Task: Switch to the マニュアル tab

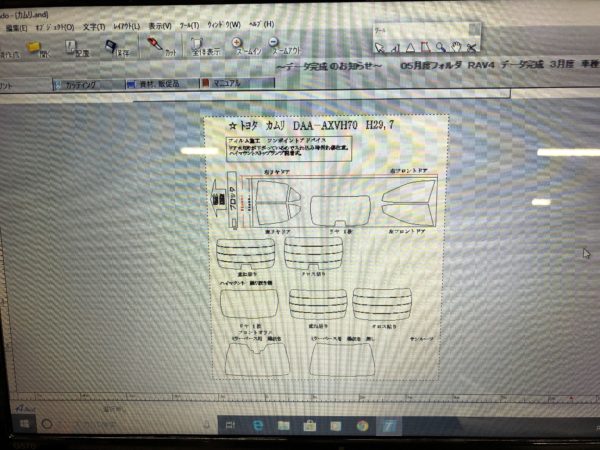Action: click(238, 83)
